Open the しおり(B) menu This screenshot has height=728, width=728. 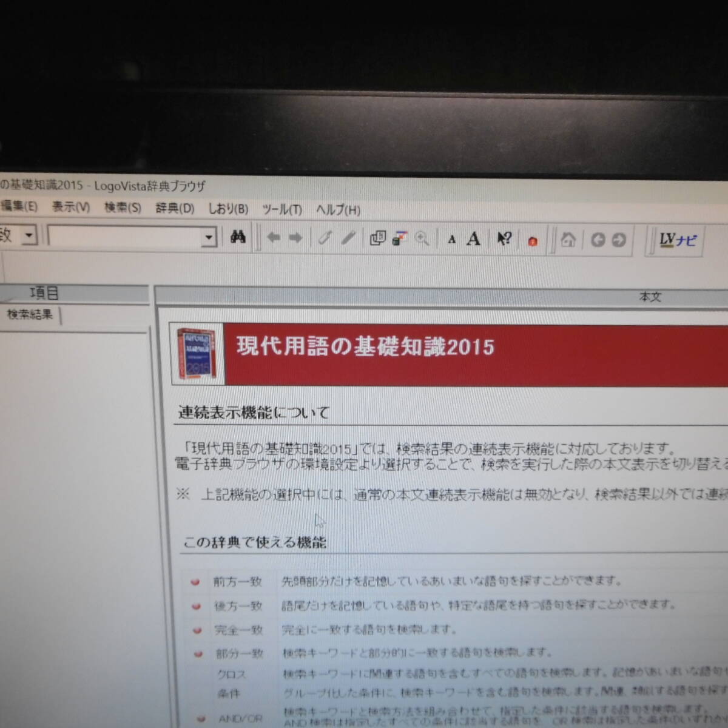[x=228, y=209]
